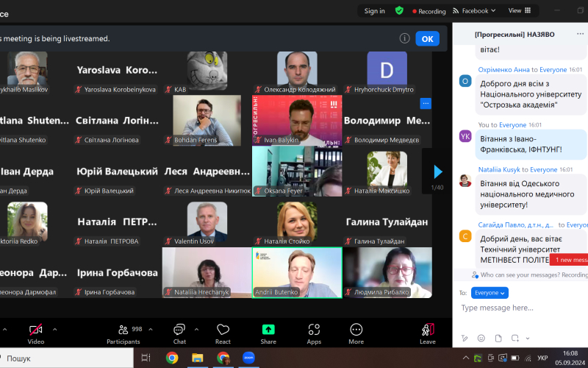
Task: Click the YK avatar in chat
Action: point(465,136)
